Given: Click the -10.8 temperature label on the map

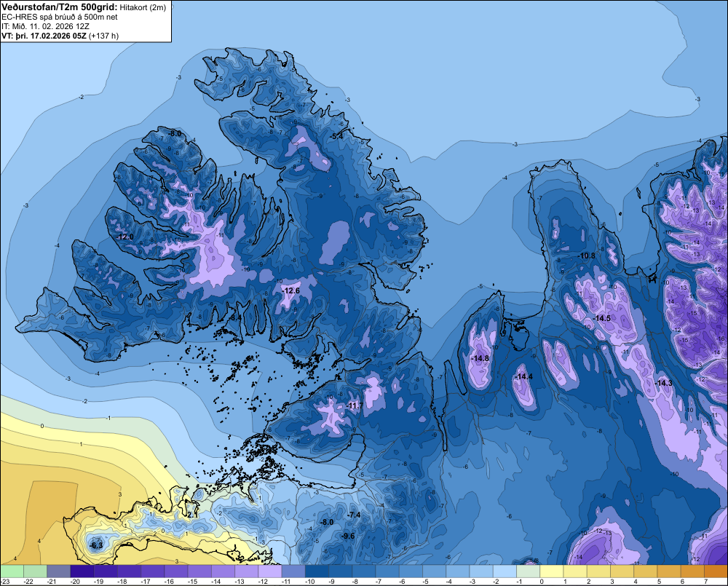Looking at the screenshot, I should click(587, 256).
